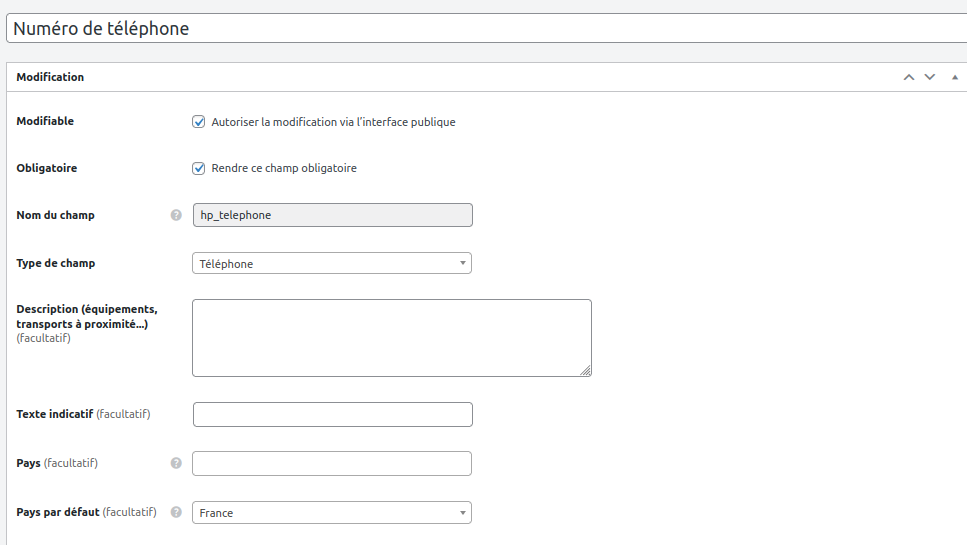Click help icon beside Pays par défaut

pos(176,512)
